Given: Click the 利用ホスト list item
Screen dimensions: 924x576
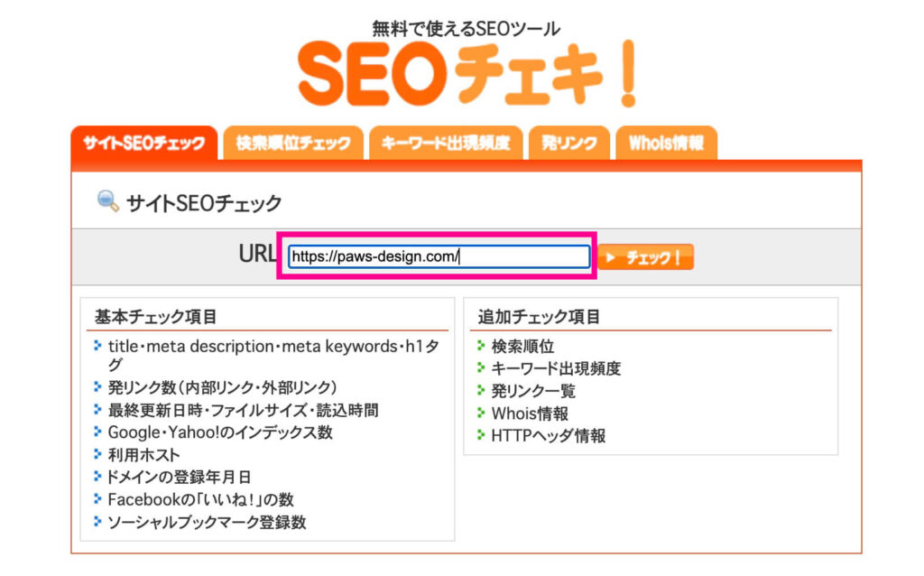Looking at the screenshot, I should coord(143,455).
